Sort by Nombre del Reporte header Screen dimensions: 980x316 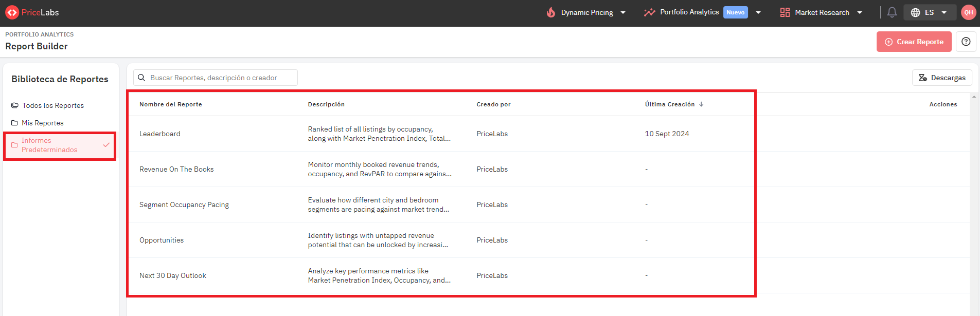[x=170, y=104]
